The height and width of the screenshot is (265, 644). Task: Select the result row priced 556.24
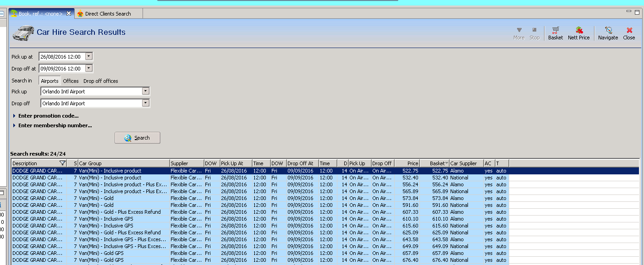point(325,184)
